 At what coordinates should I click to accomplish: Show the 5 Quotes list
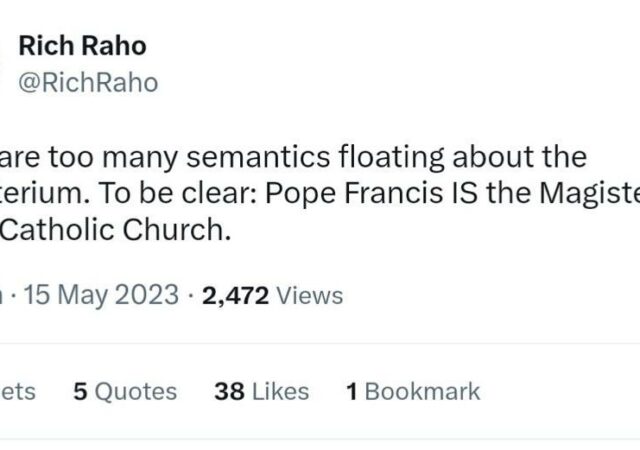[125, 392]
